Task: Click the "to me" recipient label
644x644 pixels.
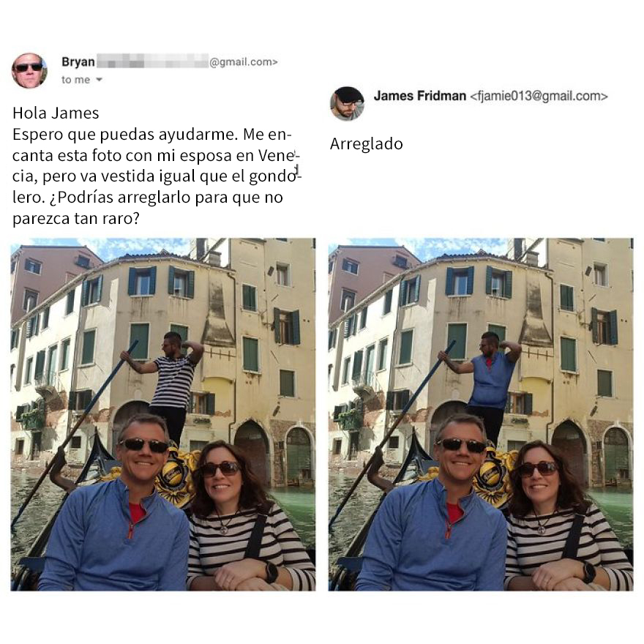Action: coord(75,80)
